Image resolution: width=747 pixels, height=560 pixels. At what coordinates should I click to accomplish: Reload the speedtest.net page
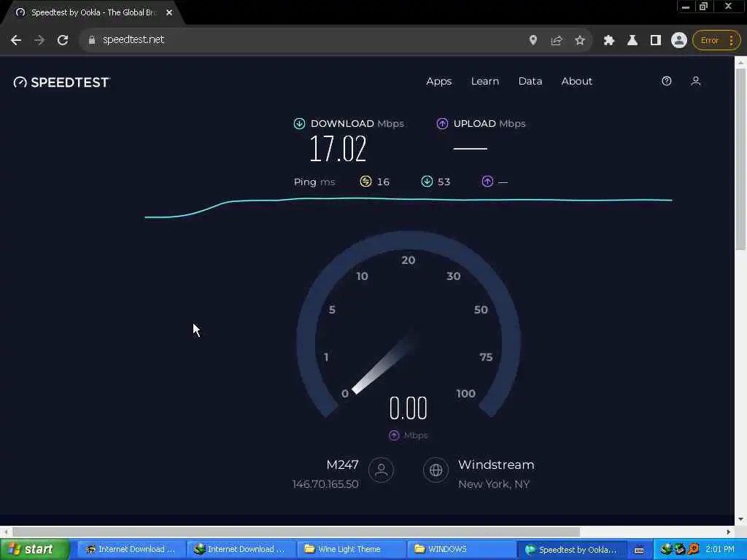63,41
